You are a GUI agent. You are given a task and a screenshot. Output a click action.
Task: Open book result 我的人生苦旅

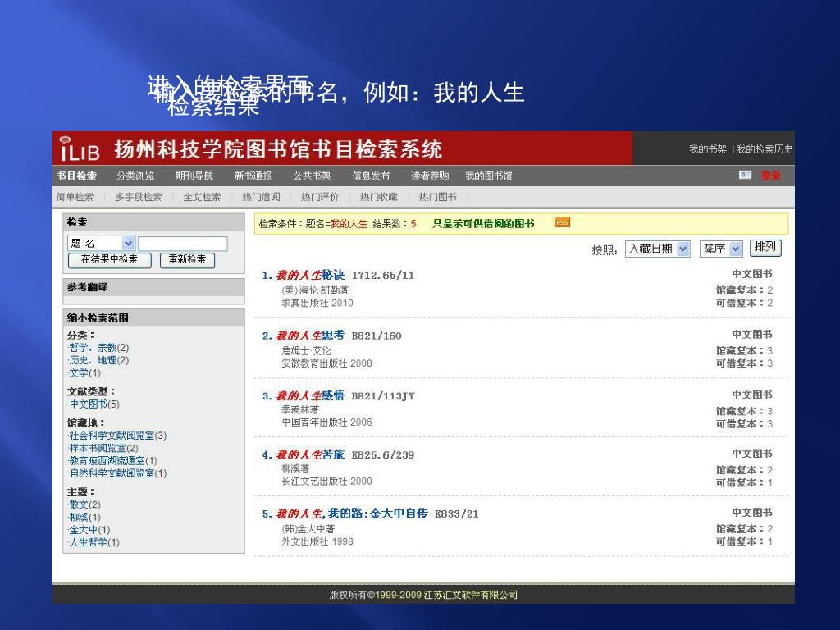pyautogui.click(x=310, y=454)
